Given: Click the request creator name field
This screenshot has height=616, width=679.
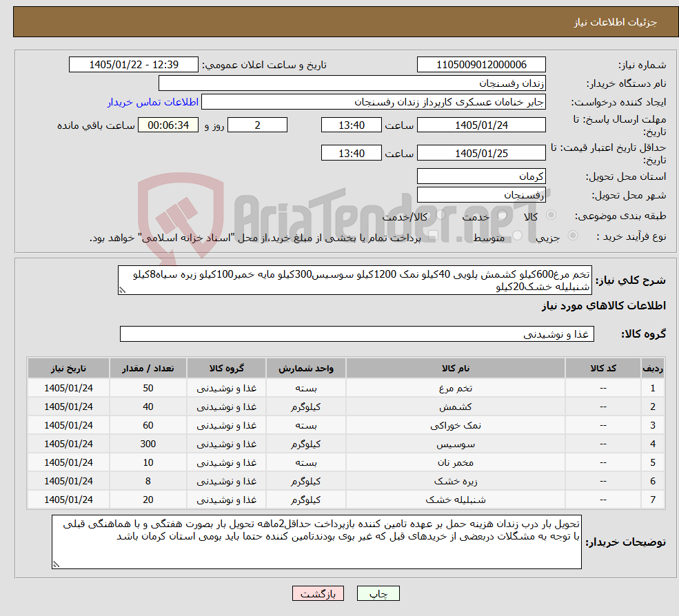Looking at the screenshot, I should coord(373,102).
